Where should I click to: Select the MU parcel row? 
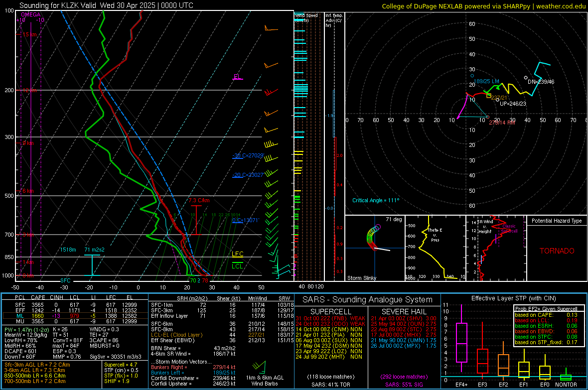point(75,321)
